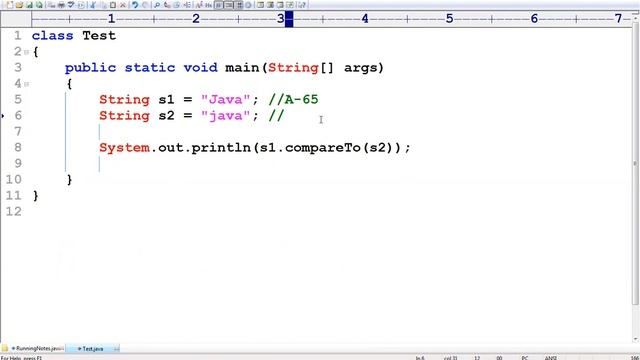Click the ruler at number 5

449,19
